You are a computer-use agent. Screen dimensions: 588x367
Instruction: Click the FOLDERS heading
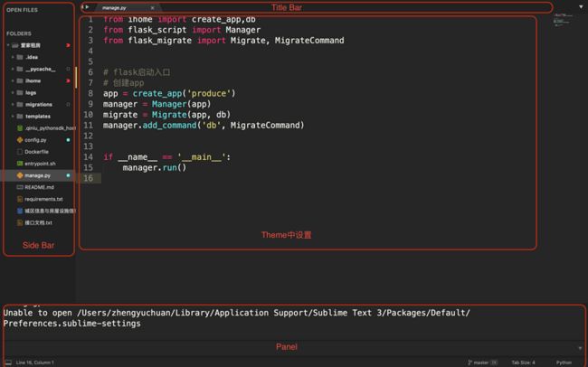(19, 33)
